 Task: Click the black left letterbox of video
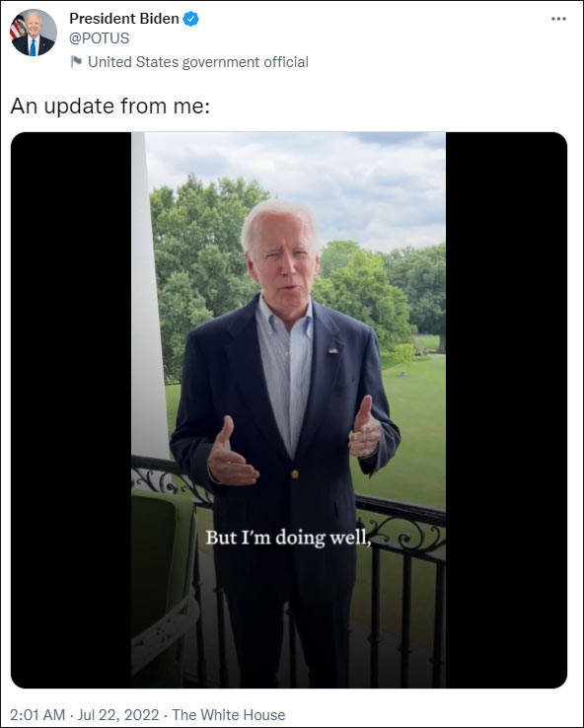pyautogui.click(x=71, y=410)
